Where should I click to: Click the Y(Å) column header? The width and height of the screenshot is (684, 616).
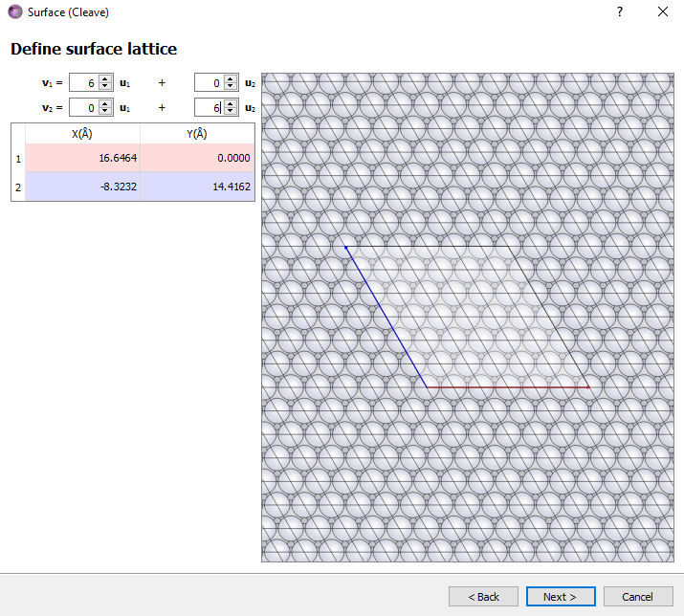[197, 134]
